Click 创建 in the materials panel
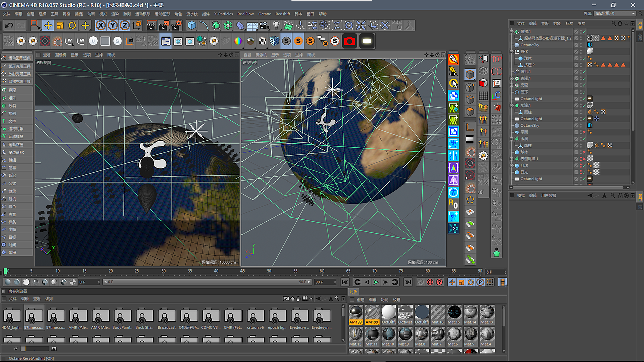The width and height of the screenshot is (644, 362). pos(360,299)
